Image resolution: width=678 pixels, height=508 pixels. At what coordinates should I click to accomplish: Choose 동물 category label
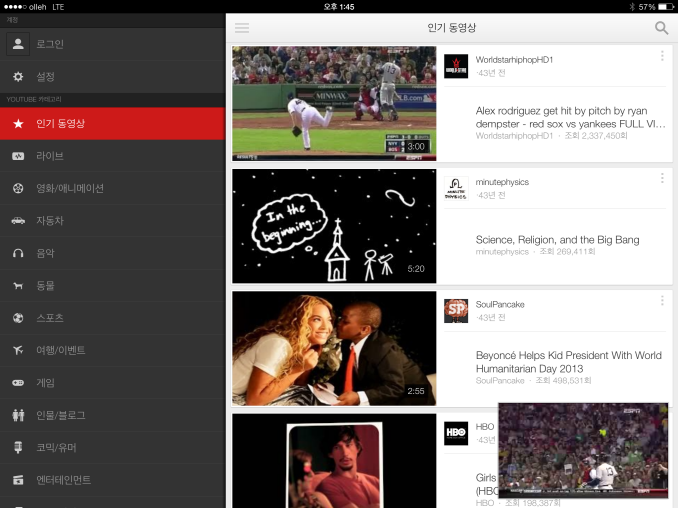45,286
